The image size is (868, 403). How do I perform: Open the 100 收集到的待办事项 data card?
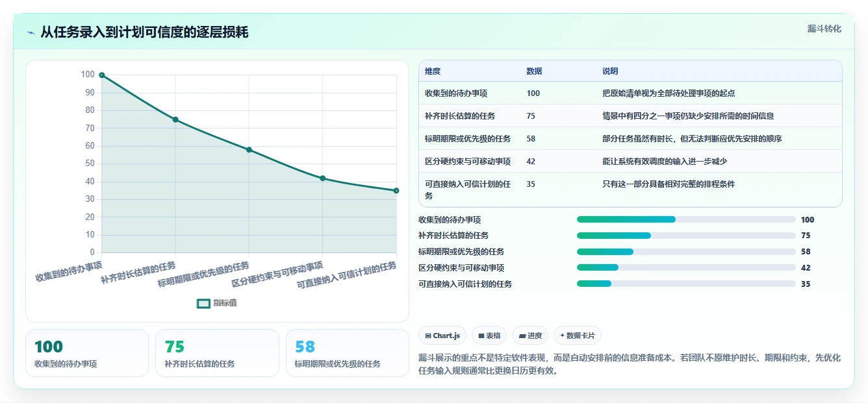point(87,353)
